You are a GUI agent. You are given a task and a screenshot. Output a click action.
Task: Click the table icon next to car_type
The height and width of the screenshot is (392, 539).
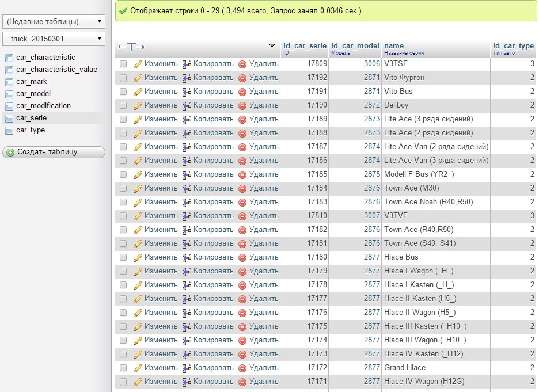9,131
